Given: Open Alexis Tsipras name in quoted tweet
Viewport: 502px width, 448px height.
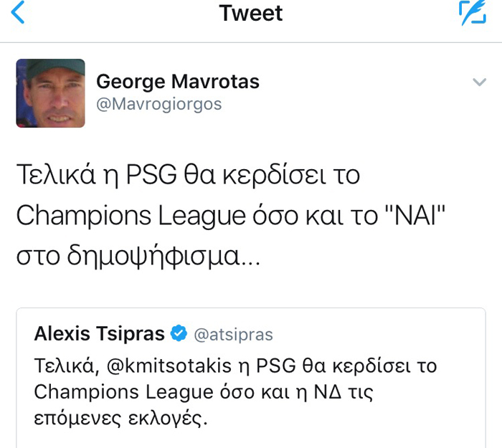Looking at the screenshot, I should [x=100, y=333].
